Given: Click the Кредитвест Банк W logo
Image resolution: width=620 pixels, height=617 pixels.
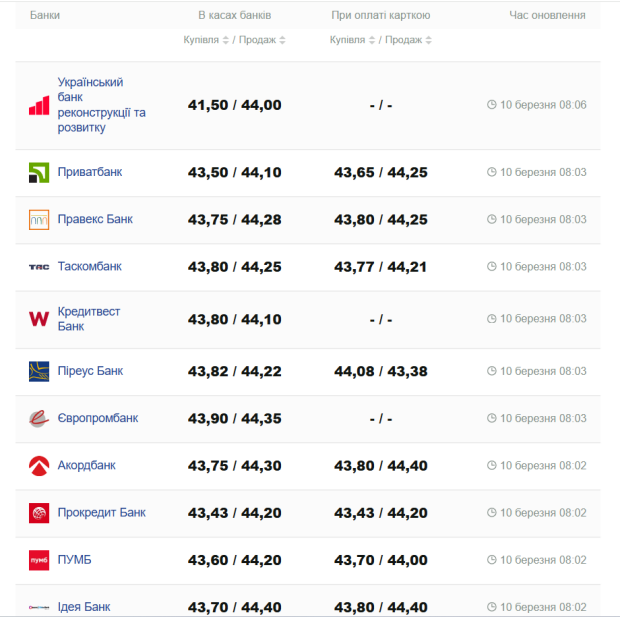Looking at the screenshot, I should [39, 319].
